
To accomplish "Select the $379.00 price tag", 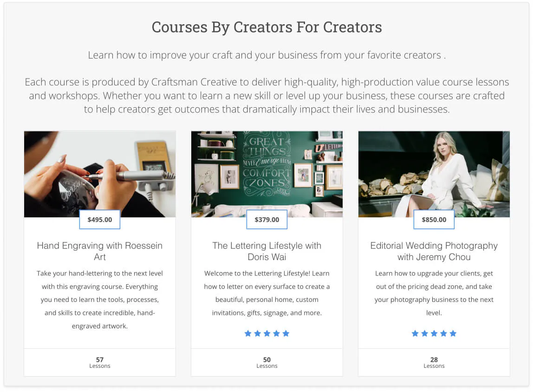I will coord(267,220).
